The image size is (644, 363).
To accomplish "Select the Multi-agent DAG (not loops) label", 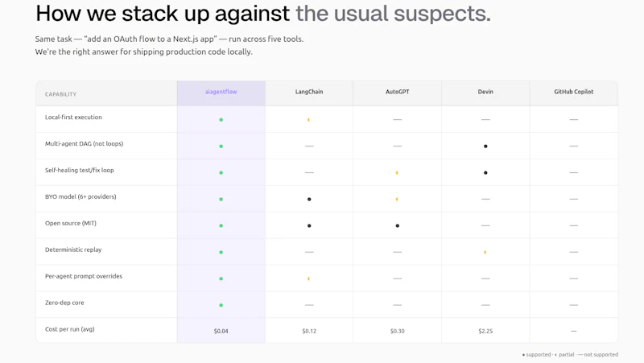I will click(85, 144).
